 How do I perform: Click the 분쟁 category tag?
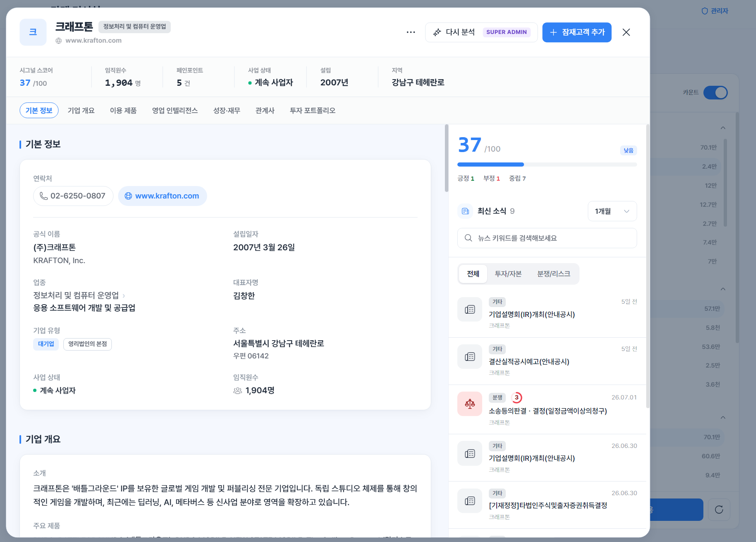[497, 398]
